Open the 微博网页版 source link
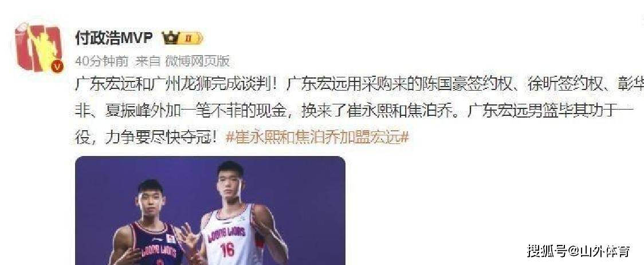This screenshot has width=644, height=265. [197, 61]
